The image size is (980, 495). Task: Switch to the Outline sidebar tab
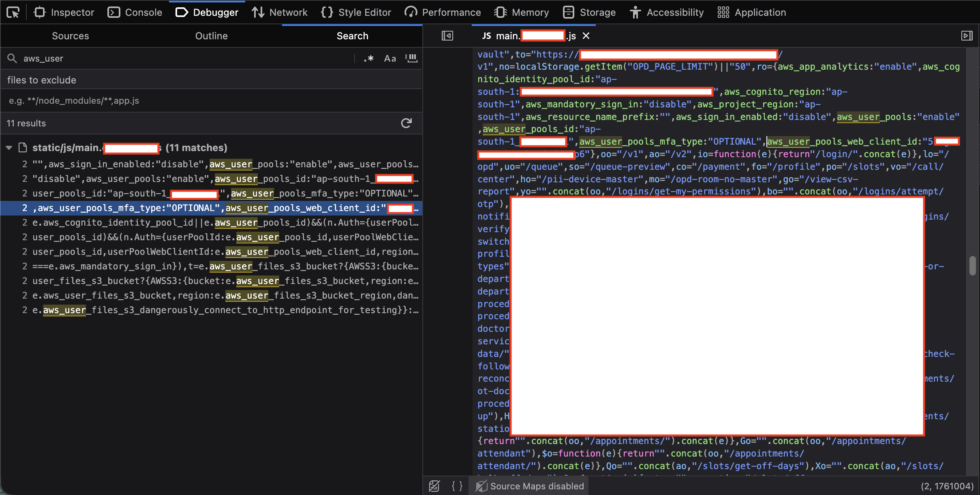pos(212,36)
